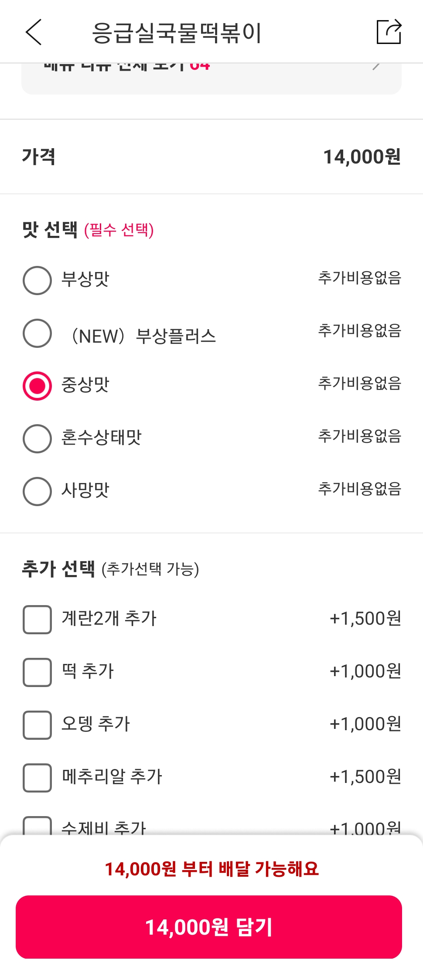Select the 사망맛 radio option

tap(37, 491)
